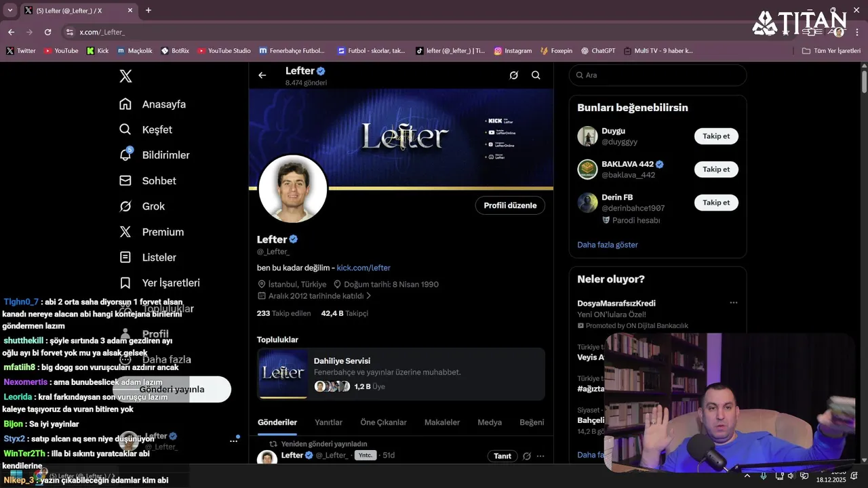Open the BotRix bookmark

[x=175, y=51]
